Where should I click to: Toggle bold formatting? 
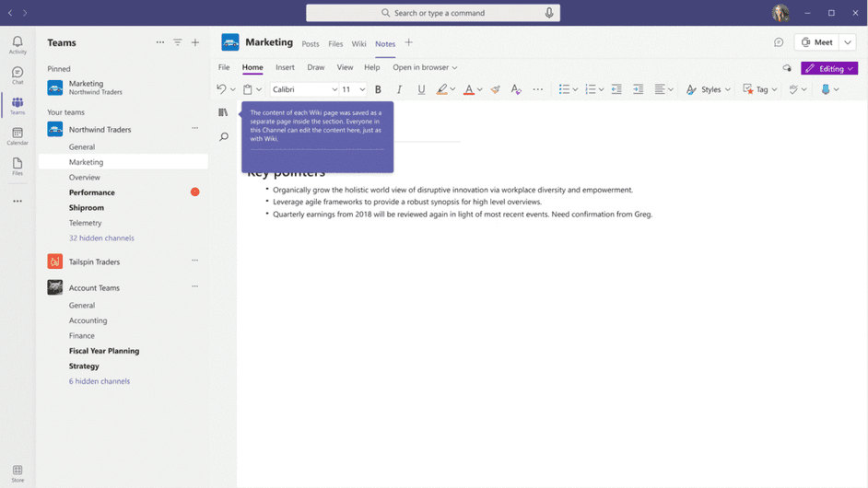click(x=378, y=89)
